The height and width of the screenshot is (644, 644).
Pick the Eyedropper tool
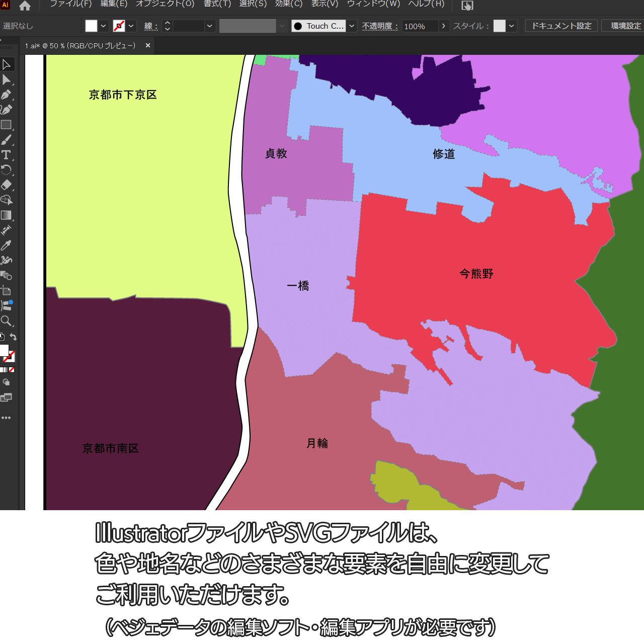[6, 246]
